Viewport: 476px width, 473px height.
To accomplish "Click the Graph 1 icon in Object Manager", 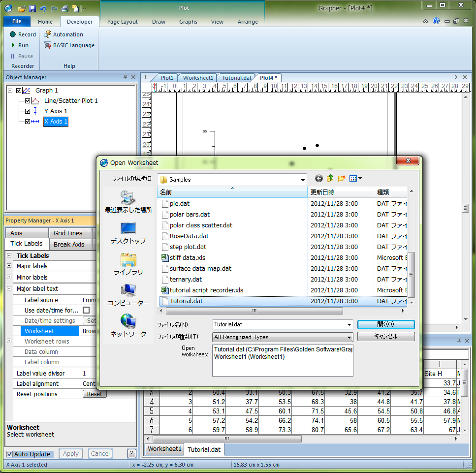I will 27,91.
